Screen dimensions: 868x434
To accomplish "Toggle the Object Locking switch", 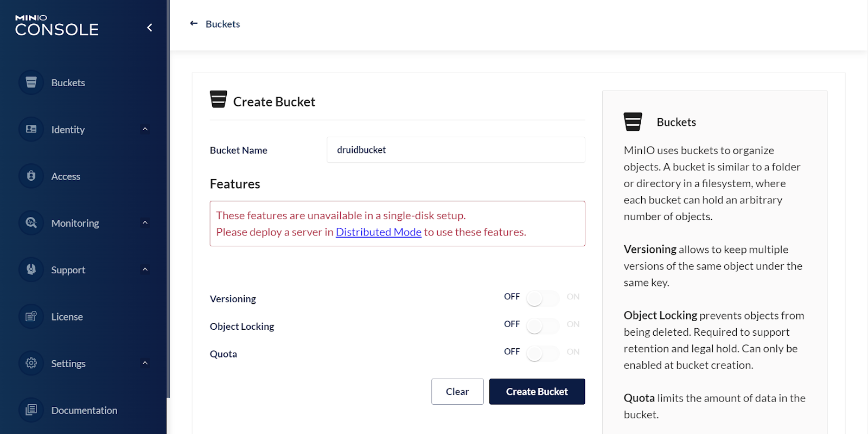I will (542, 326).
